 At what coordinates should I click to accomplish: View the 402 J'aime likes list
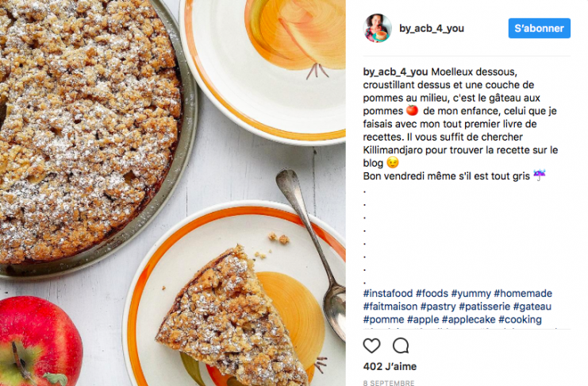390,366
